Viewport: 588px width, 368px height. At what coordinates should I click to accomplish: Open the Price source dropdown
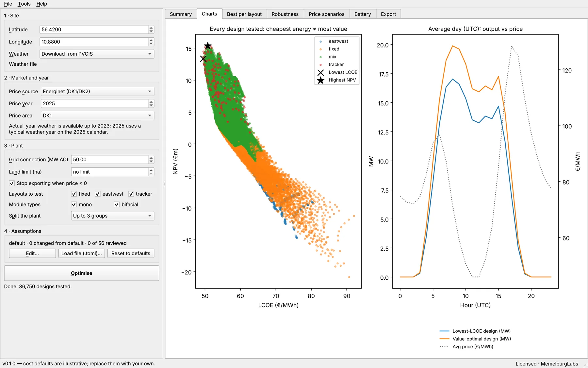pos(97,91)
